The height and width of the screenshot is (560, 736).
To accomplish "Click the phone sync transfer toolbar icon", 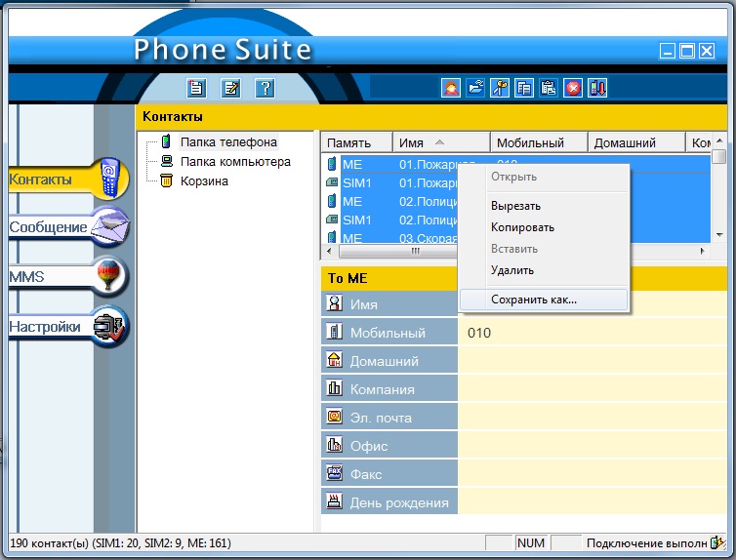I will 597,88.
